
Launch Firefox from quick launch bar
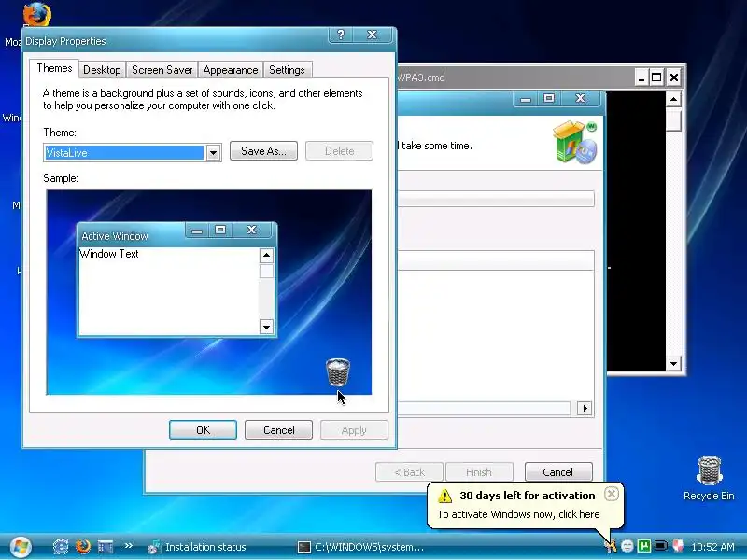83,547
